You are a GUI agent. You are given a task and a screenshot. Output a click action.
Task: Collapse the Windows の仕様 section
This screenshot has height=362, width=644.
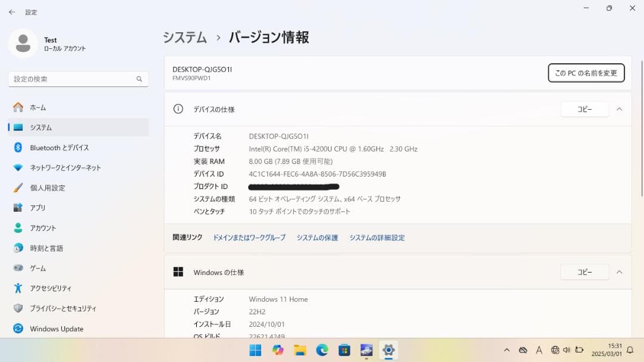coord(619,272)
